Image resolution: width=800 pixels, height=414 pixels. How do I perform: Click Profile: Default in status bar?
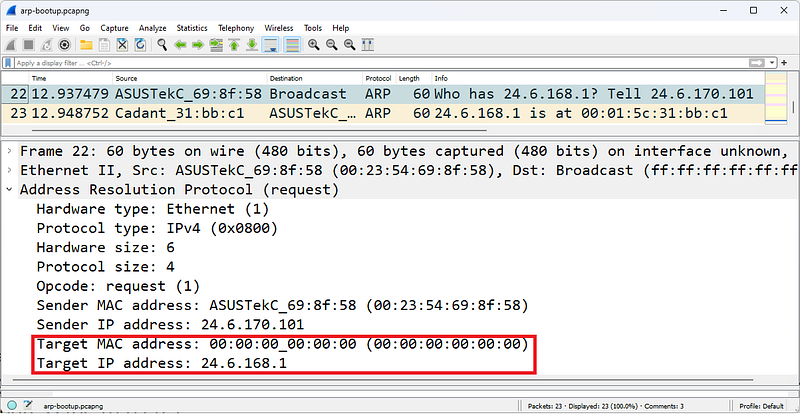click(761, 406)
